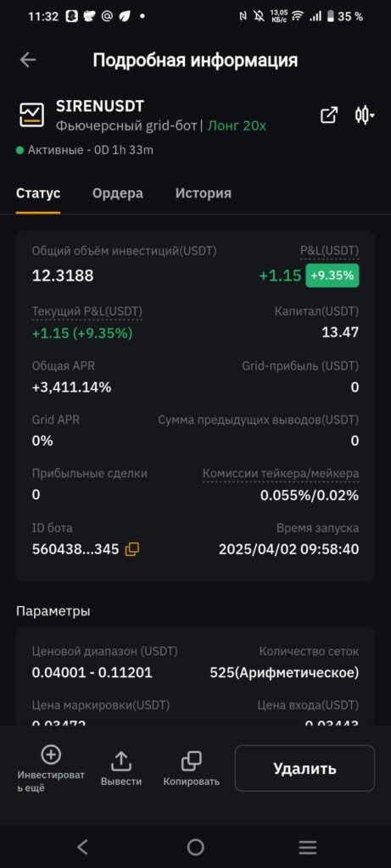
Task: Copy the bot ID with copy icon
Action: point(131,549)
